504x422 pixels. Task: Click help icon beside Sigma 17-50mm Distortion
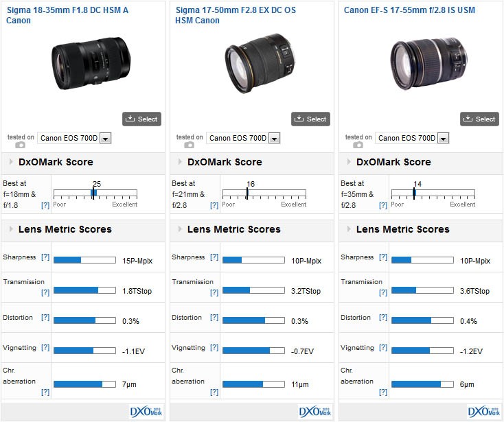point(214,318)
